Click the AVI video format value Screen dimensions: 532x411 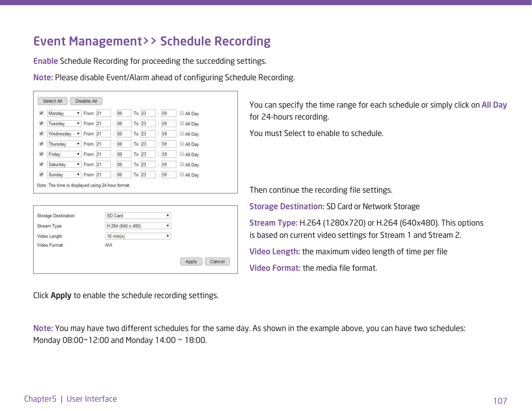[109, 245]
